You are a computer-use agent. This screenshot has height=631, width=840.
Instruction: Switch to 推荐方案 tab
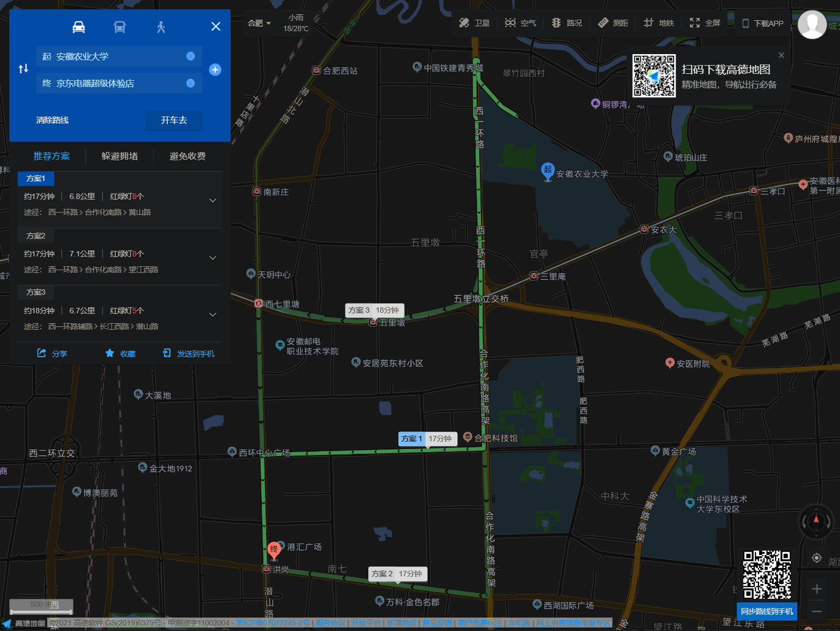point(52,156)
